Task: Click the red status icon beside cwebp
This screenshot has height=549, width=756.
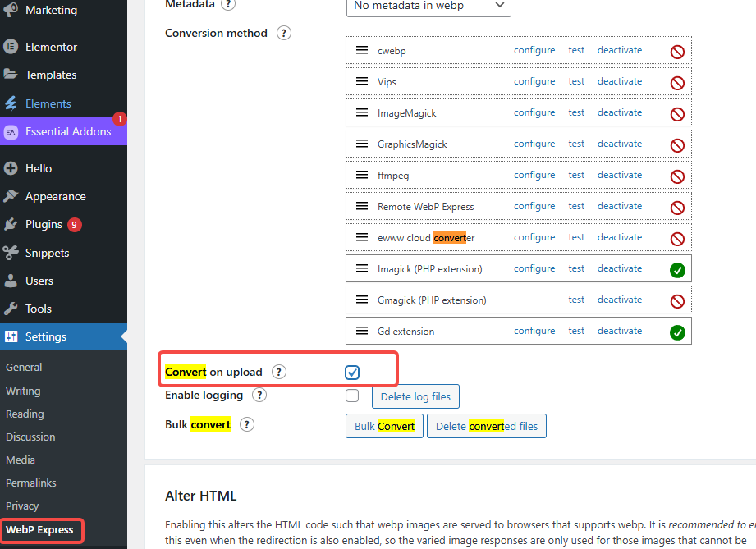Action: coord(677,52)
